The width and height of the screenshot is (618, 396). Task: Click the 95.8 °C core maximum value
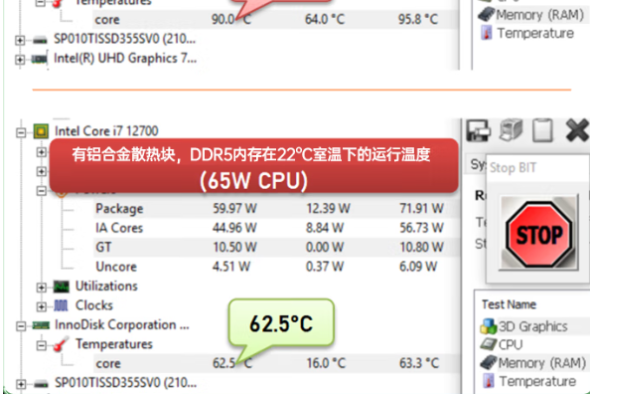coord(418,19)
